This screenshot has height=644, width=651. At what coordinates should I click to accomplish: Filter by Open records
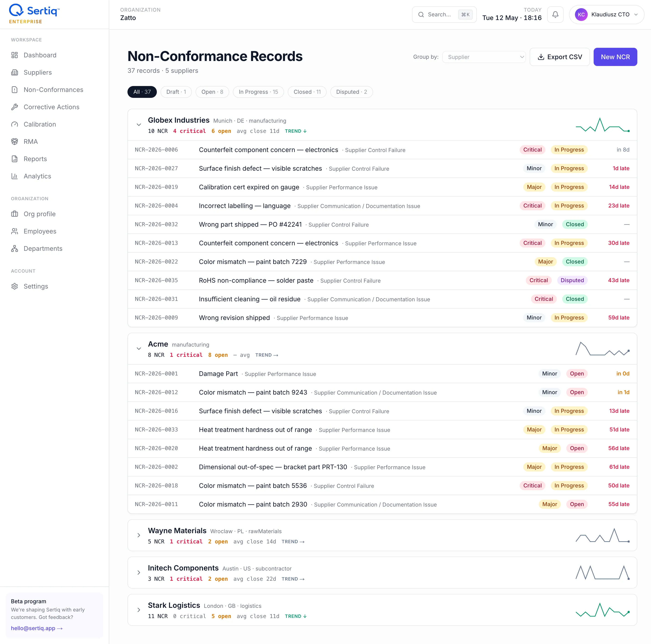coord(212,92)
